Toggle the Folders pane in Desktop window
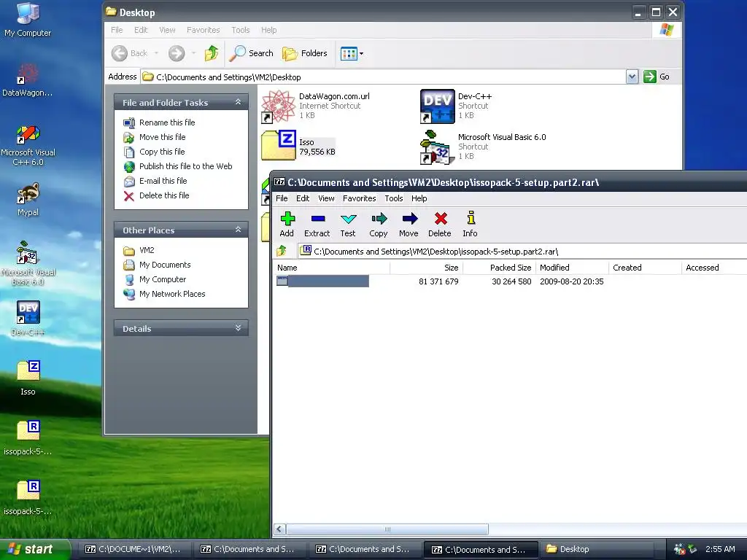Image resolution: width=747 pixels, height=560 pixels. pyautogui.click(x=305, y=53)
